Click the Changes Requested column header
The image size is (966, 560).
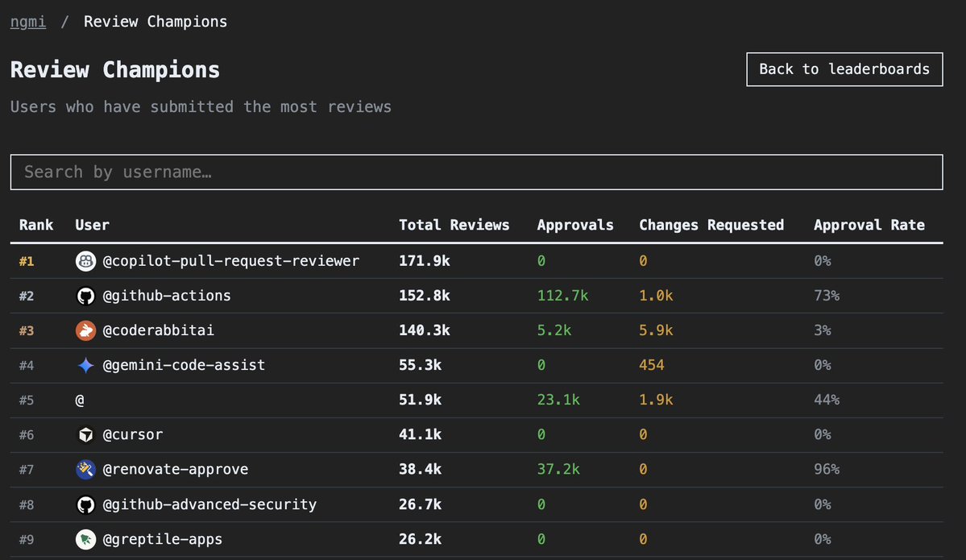click(x=711, y=225)
